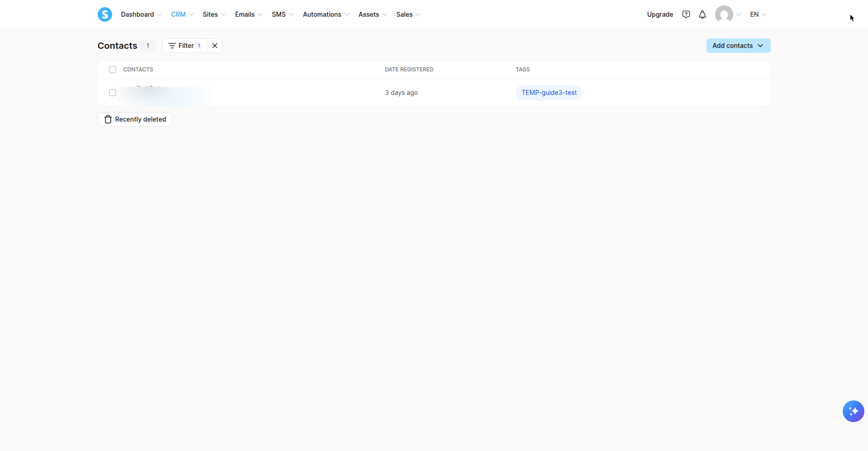Click the '3 days ago' date cell
Image resolution: width=868 pixels, height=451 pixels.
401,93
